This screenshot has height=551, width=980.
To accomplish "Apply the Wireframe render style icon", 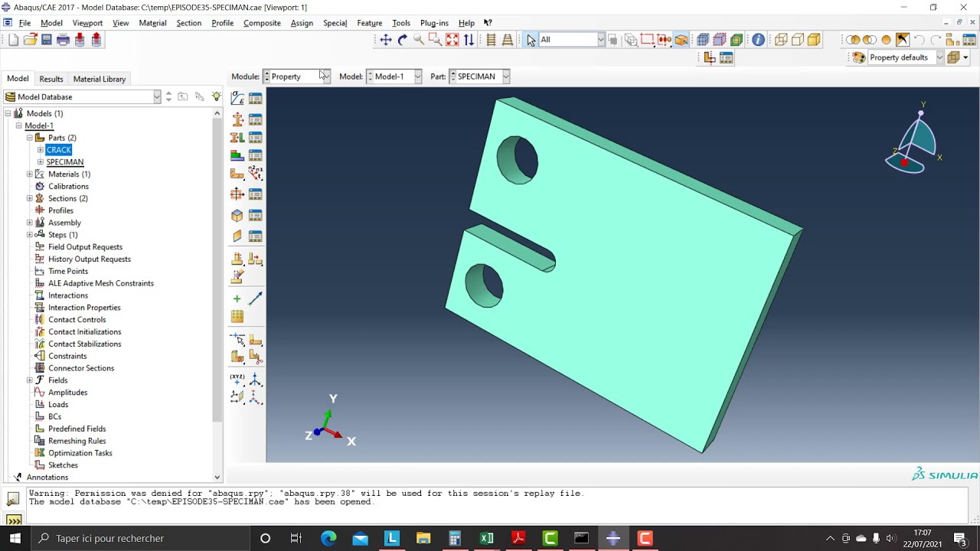I will [780, 40].
